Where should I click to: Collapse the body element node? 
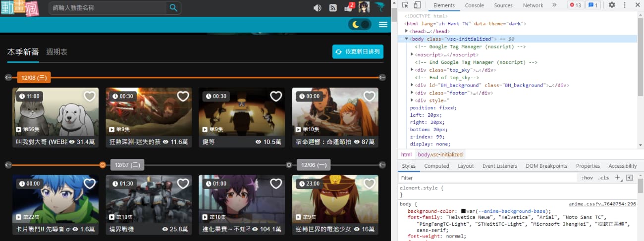click(407, 39)
